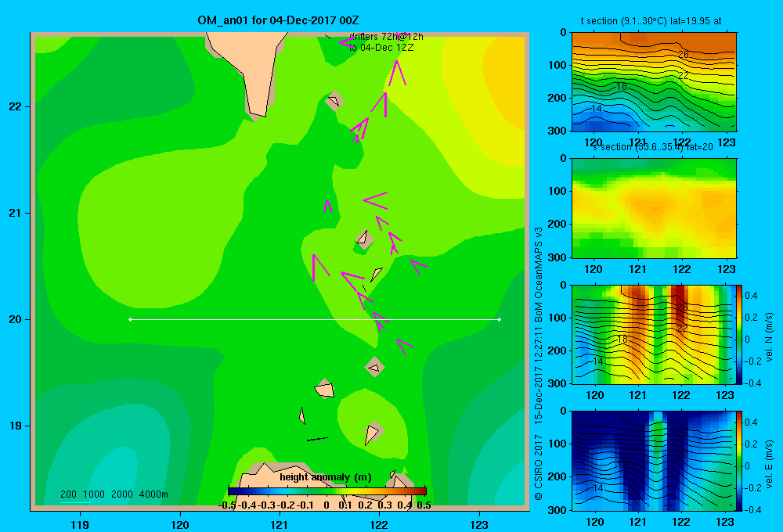Click the left endpoint diamond of the white section line
The height and width of the screenshot is (532, 783).
click(x=130, y=319)
